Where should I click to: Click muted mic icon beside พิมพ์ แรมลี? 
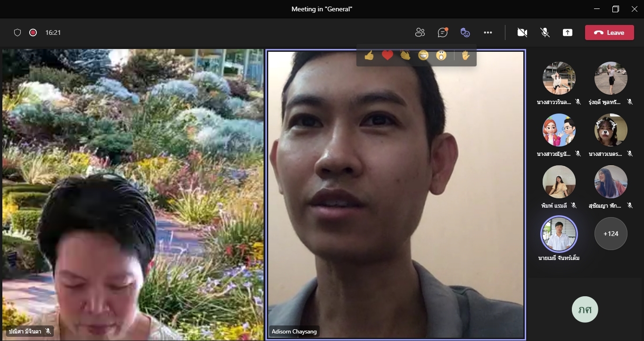[x=574, y=205]
